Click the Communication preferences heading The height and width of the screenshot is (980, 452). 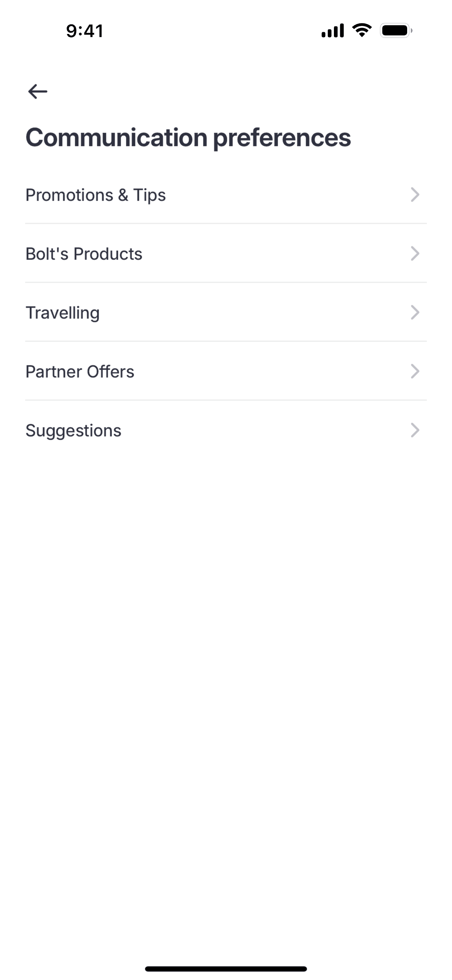pos(188,137)
